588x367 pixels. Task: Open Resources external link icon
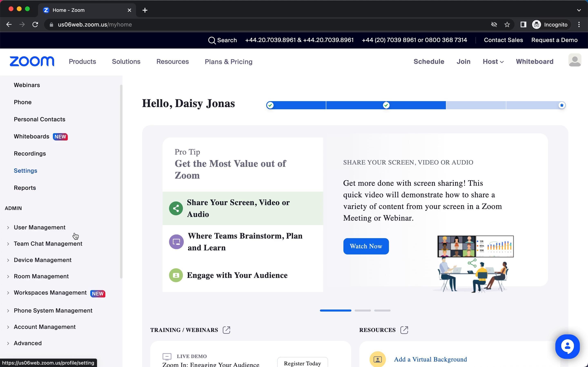[404, 330]
